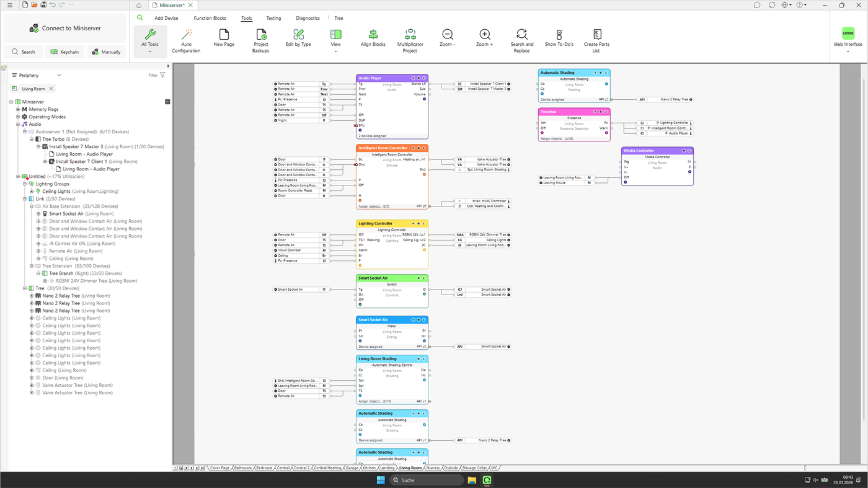868x488 pixels.
Task: Open the Storage Cellar page tab
Action: click(474, 468)
